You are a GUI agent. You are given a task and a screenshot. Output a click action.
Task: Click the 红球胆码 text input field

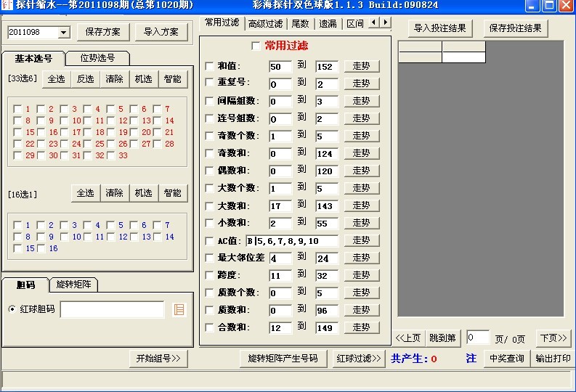click(x=112, y=310)
